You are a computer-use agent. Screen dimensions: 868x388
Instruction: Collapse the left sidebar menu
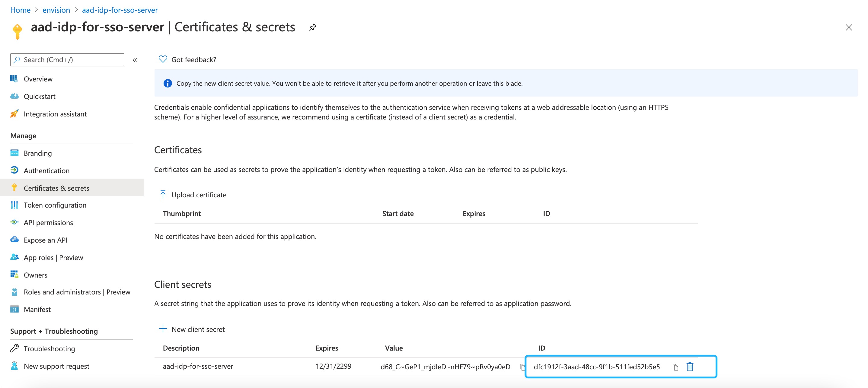[135, 60]
